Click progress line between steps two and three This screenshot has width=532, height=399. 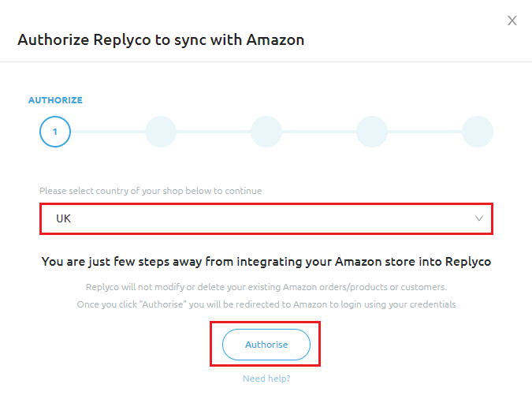point(214,132)
